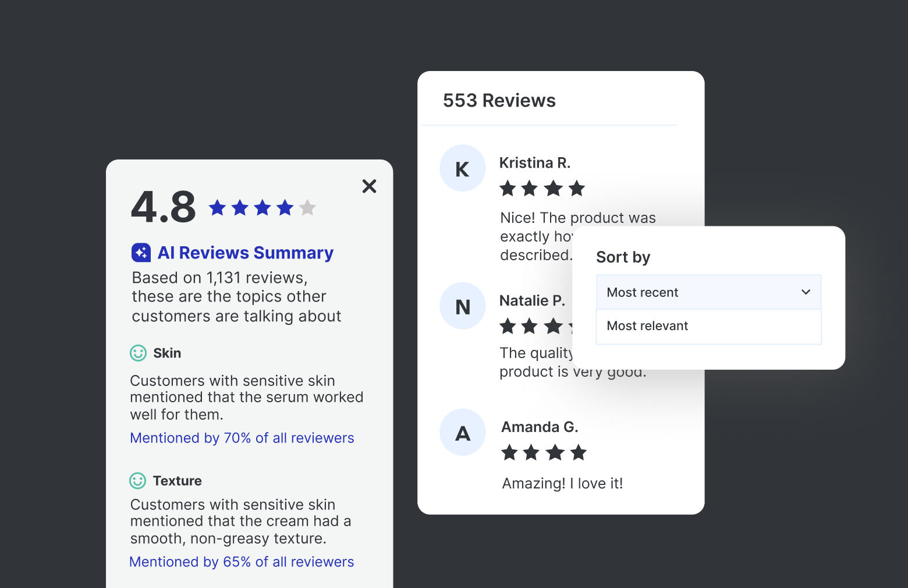This screenshot has width=908, height=588.
Task: Click the blue 4.8 rating stars
Action: (262, 207)
